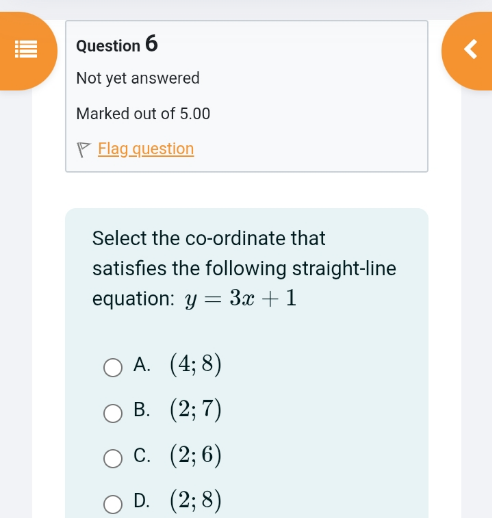Choose answer coordinate (2; 6)
Image resolution: width=492 pixels, height=518 pixels.
click(x=195, y=455)
